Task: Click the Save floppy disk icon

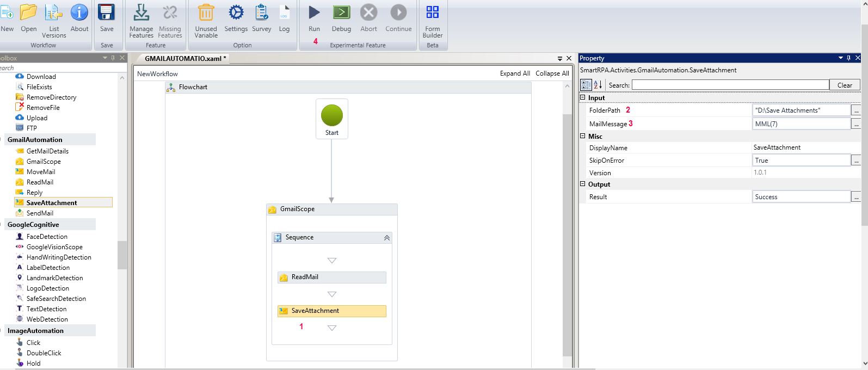Action: point(107,13)
